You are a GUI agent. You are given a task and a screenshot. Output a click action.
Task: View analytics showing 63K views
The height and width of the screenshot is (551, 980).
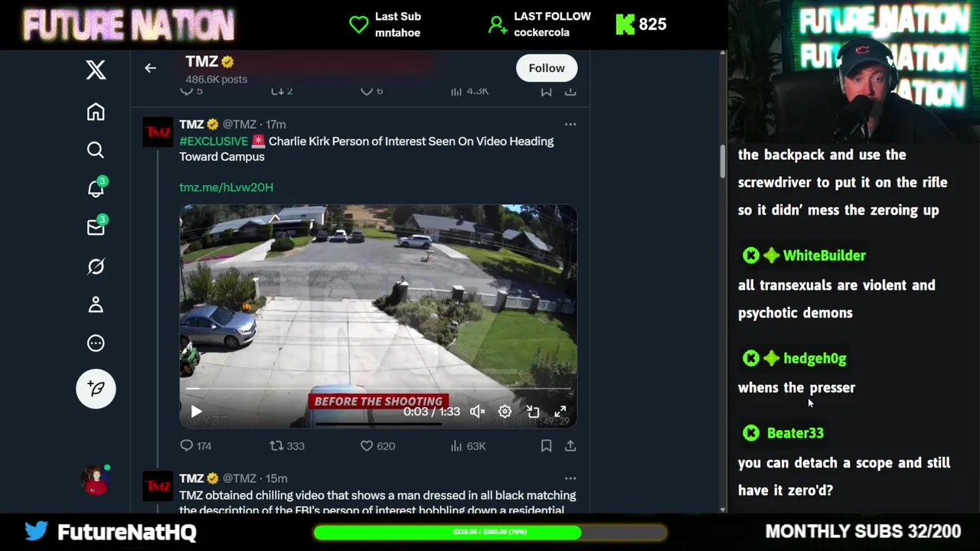click(x=468, y=446)
